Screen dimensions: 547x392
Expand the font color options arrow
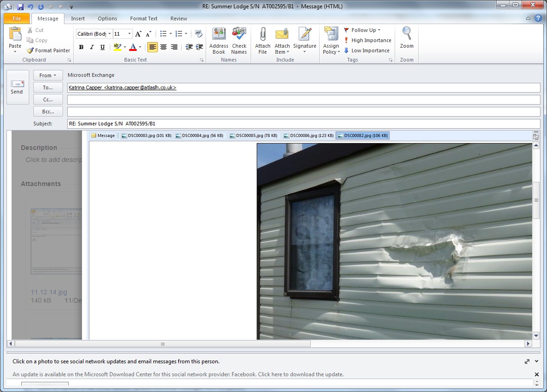point(140,47)
